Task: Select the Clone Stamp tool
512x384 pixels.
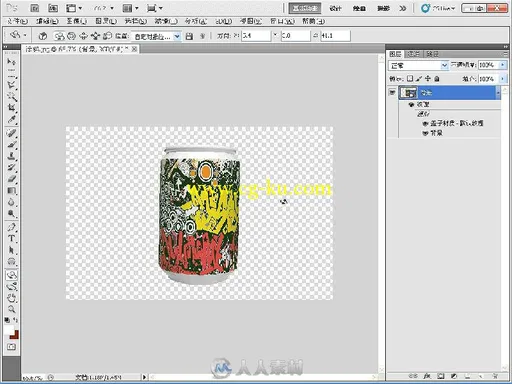Action: pos(11,156)
